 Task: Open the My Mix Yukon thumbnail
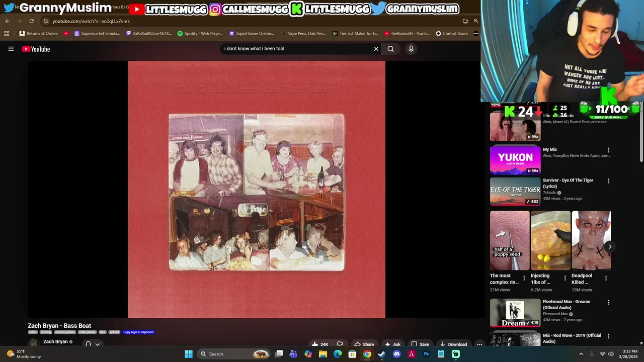515,160
